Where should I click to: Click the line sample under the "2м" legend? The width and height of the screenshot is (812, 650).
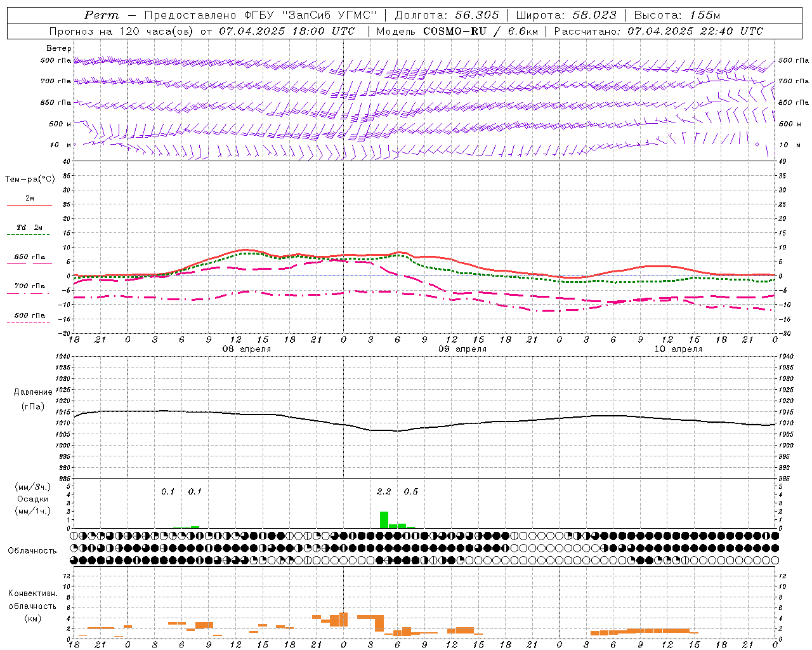pyautogui.click(x=29, y=206)
